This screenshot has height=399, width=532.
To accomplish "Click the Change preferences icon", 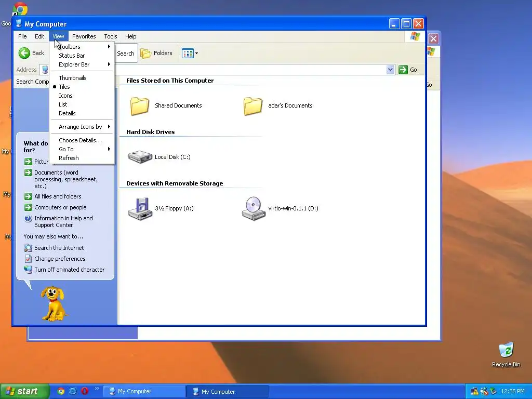I will click(28, 259).
